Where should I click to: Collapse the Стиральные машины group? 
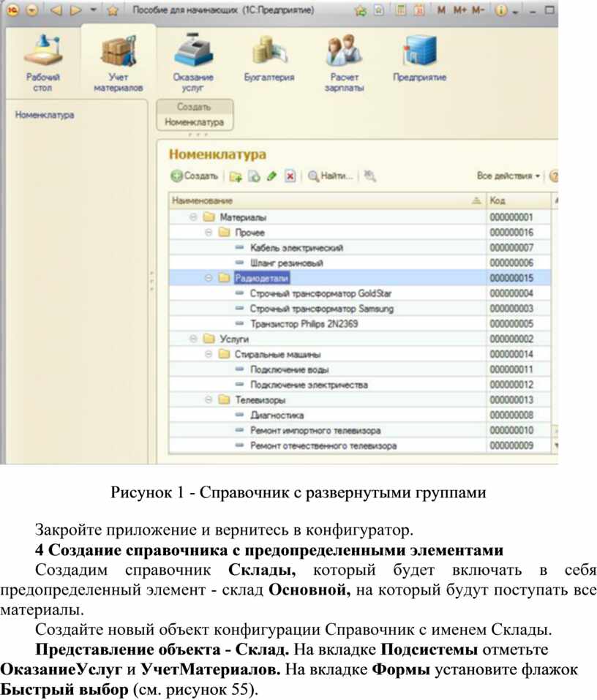[x=208, y=354]
